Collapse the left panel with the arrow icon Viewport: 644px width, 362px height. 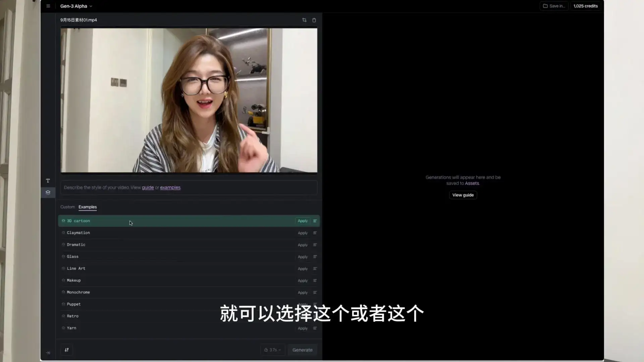pyautogui.click(x=48, y=352)
